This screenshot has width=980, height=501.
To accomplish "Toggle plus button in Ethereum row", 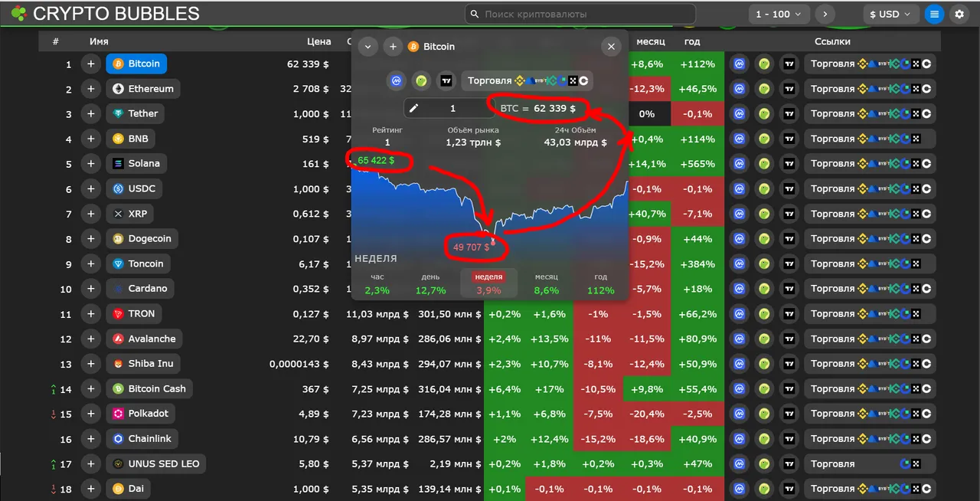I will [x=91, y=89].
